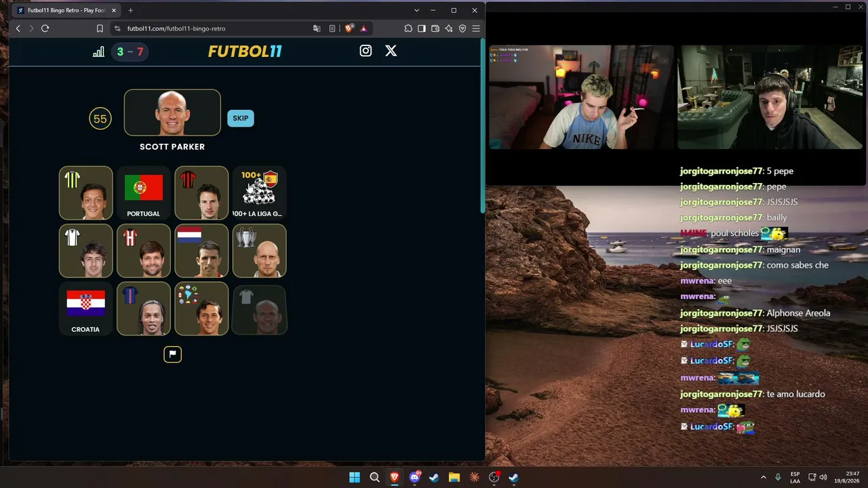The width and height of the screenshot is (868, 488).
Task: Open the stats bar-chart icon
Action: [99, 52]
